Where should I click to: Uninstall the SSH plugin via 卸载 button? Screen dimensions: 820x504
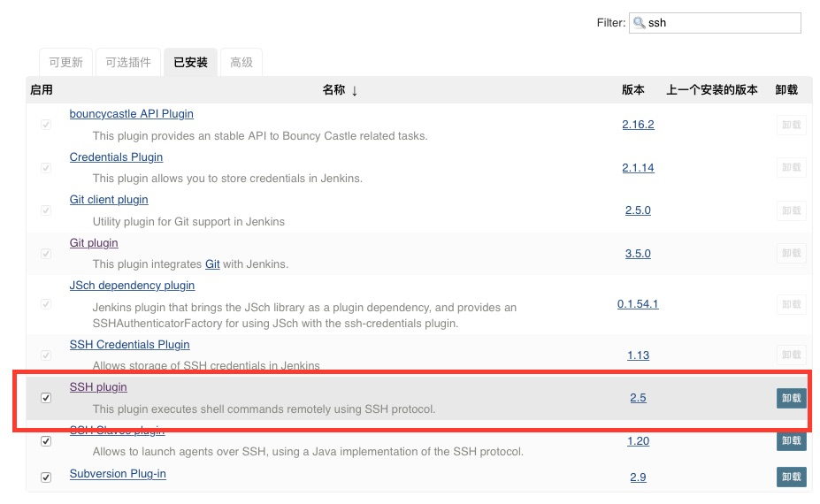coord(791,398)
